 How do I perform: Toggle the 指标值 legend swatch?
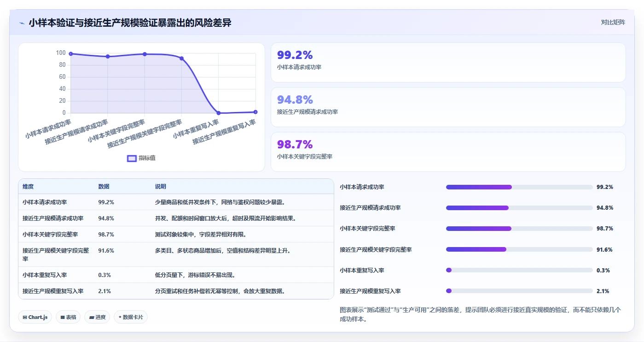point(132,158)
